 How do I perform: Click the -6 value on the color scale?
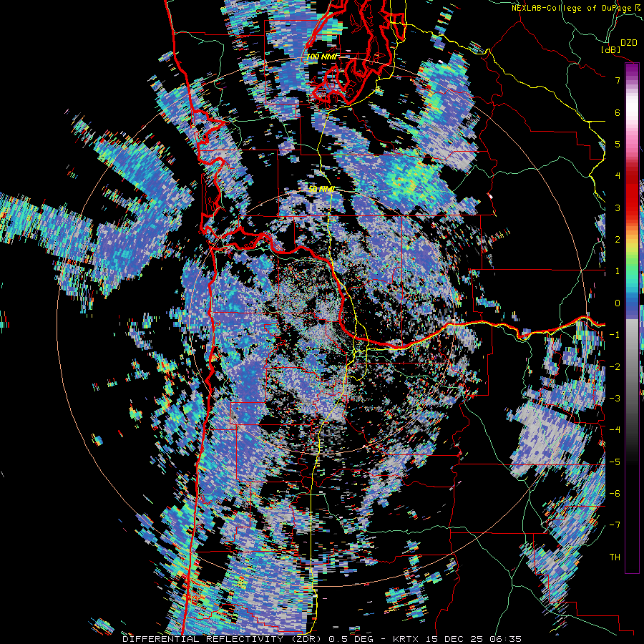coord(615,494)
